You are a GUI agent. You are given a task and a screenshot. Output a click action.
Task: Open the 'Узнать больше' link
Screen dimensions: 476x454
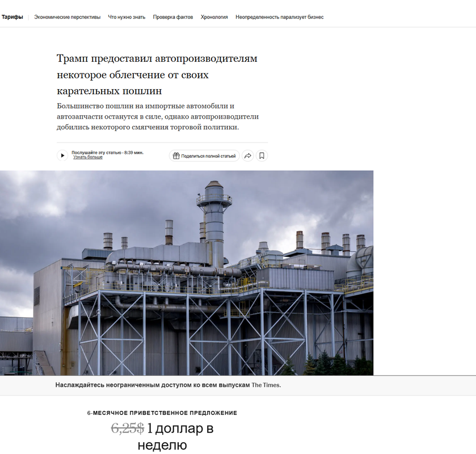click(x=88, y=157)
